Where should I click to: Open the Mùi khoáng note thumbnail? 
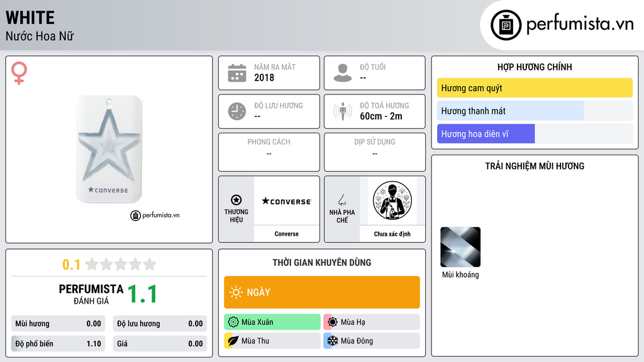click(460, 247)
